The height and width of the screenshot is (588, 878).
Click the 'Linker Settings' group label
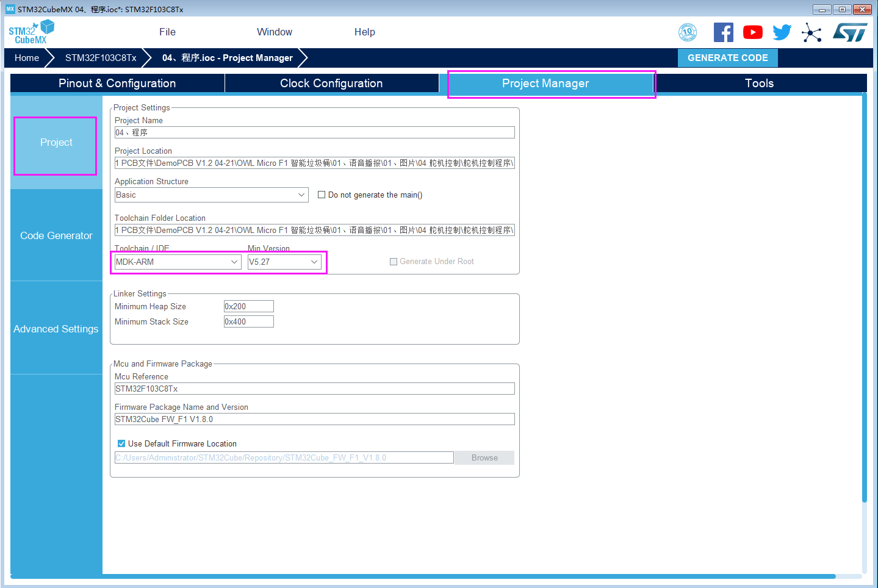point(140,293)
